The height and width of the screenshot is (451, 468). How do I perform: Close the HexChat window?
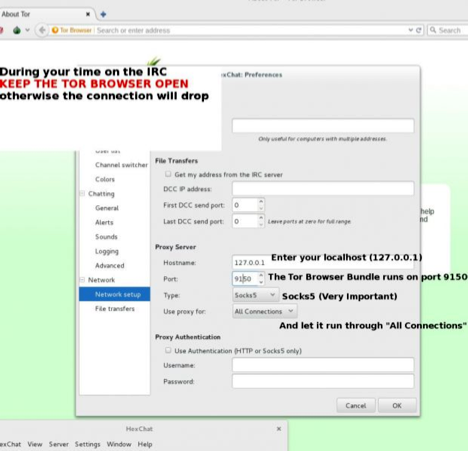(x=279, y=429)
